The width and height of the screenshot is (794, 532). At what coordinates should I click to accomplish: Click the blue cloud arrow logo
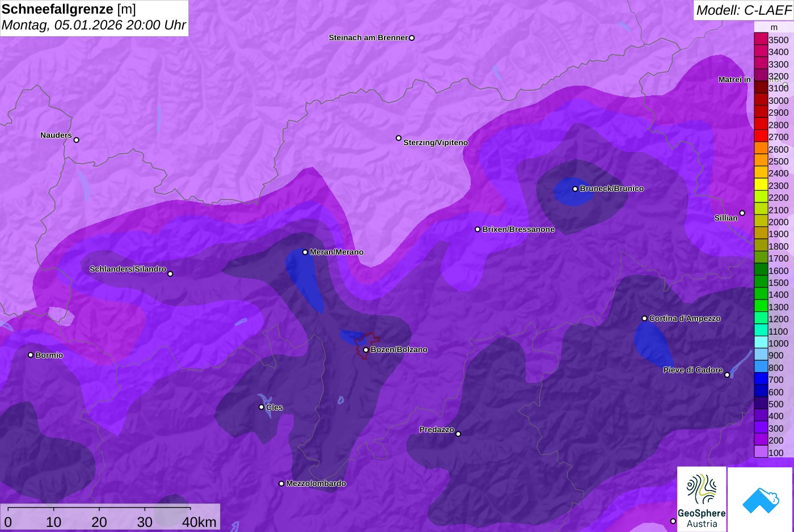(x=760, y=500)
